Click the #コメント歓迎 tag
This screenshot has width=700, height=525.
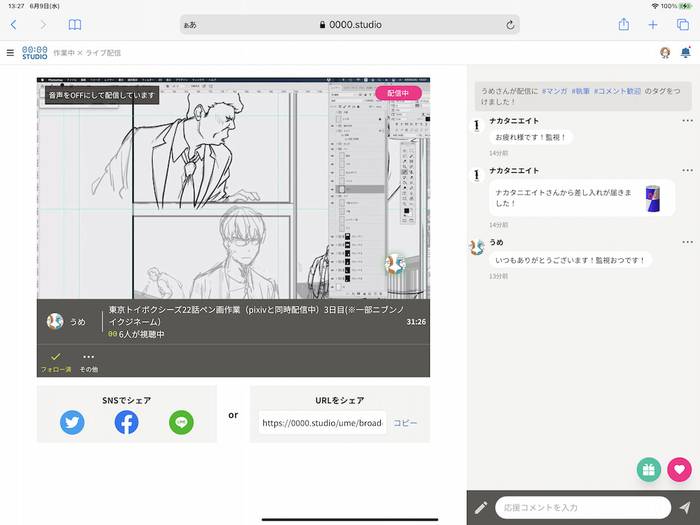point(617,91)
